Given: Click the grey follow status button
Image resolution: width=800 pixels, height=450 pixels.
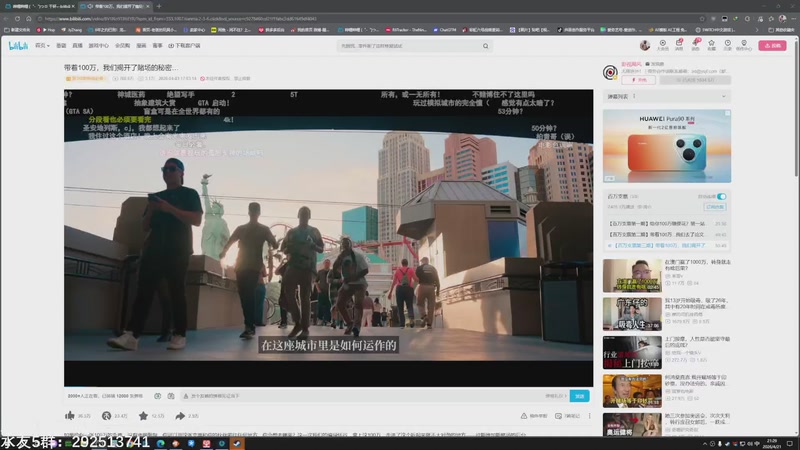Looking at the screenshot, I should click(x=695, y=80).
